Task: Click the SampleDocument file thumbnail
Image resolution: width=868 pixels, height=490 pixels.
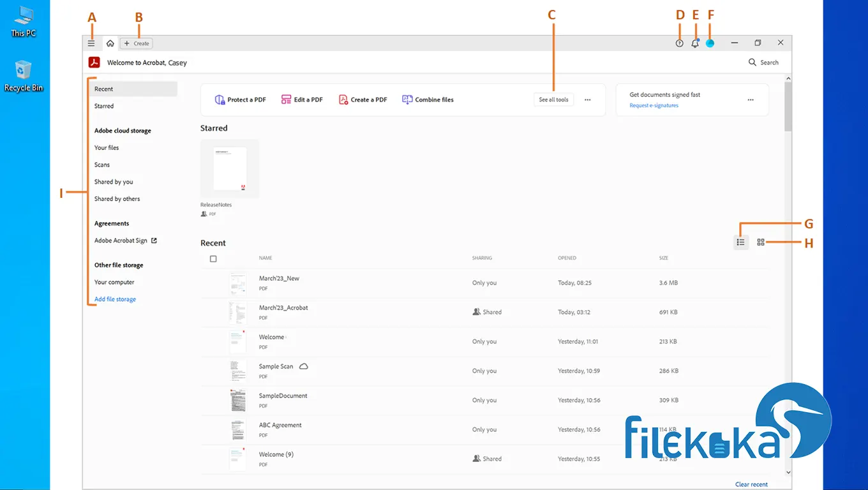Action: [238, 401]
